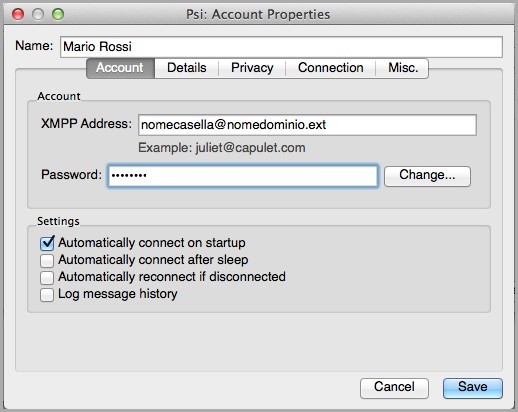Image resolution: width=518 pixels, height=412 pixels.
Task: Click the gray minimize window button
Action: 38,14
